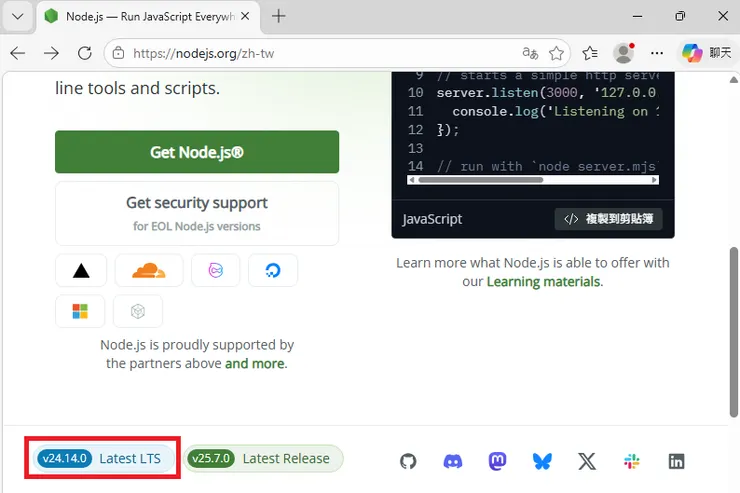Click the 'run with node server.mjs' comment
740x493 pixels.
[x=547, y=166]
